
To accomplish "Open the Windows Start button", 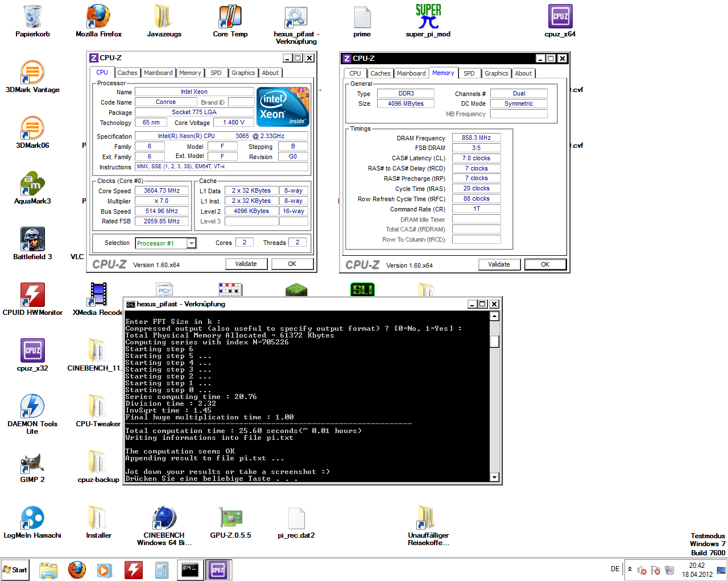I will tap(15, 570).
